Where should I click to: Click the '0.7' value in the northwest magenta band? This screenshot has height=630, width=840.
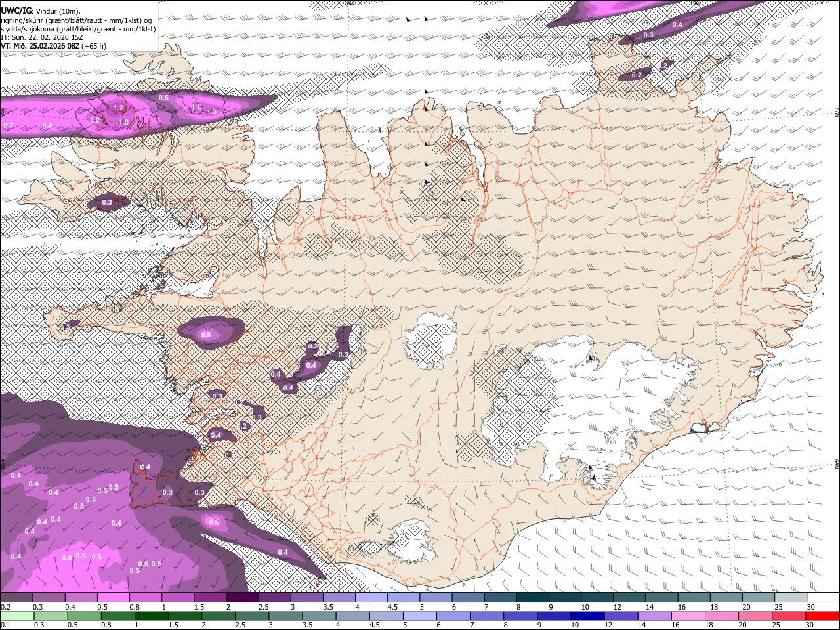tap(9, 125)
